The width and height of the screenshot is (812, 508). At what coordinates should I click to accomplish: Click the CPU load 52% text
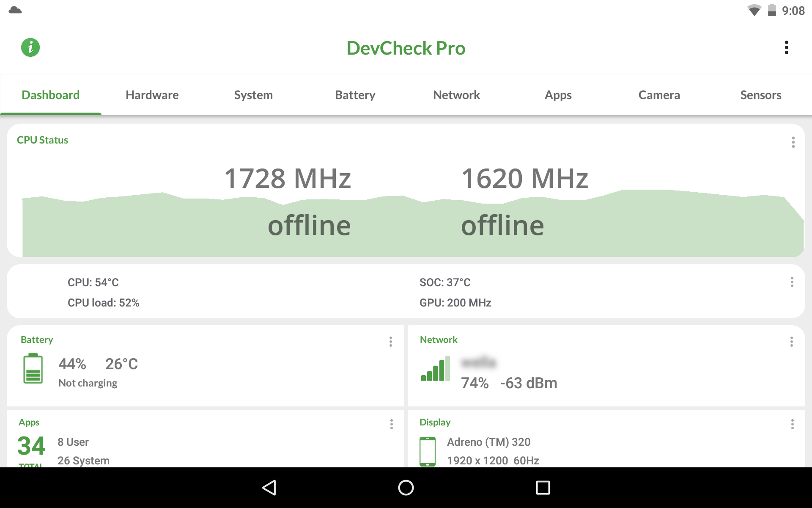click(x=103, y=302)
